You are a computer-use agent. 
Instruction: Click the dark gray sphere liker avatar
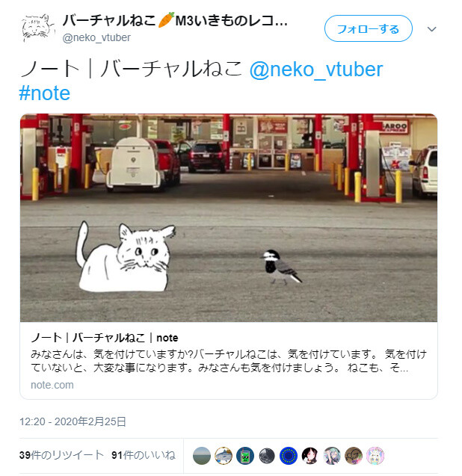coord(267,456)
